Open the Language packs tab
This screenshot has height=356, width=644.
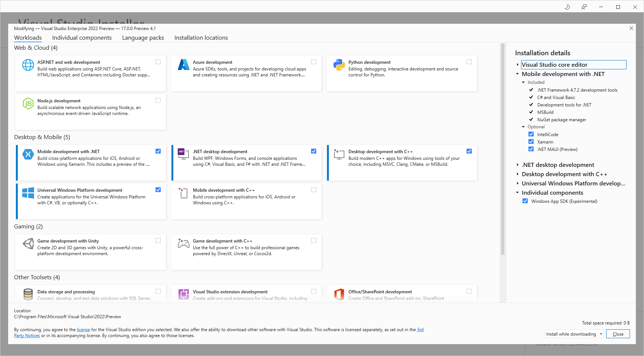(143, 37)
